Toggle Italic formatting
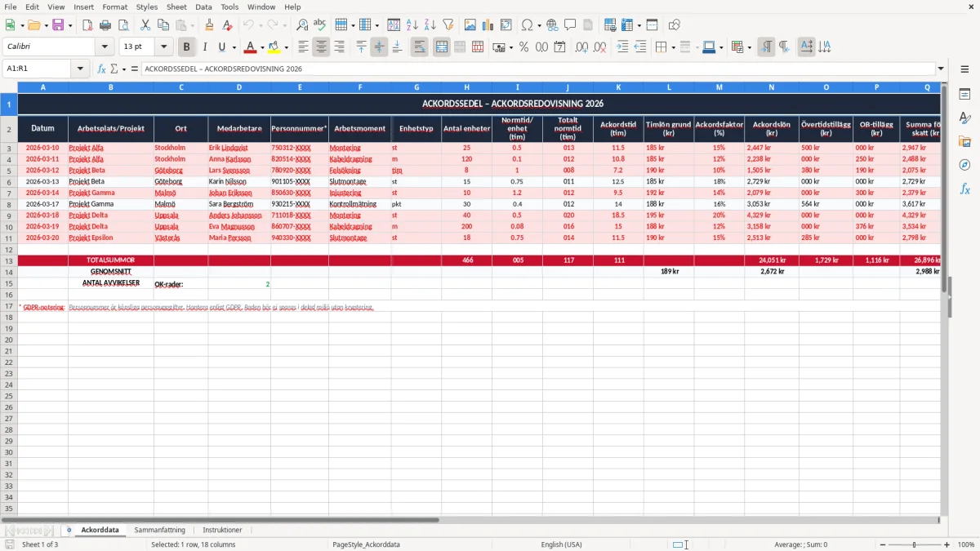Screen dimensions: 980x551 205,47
